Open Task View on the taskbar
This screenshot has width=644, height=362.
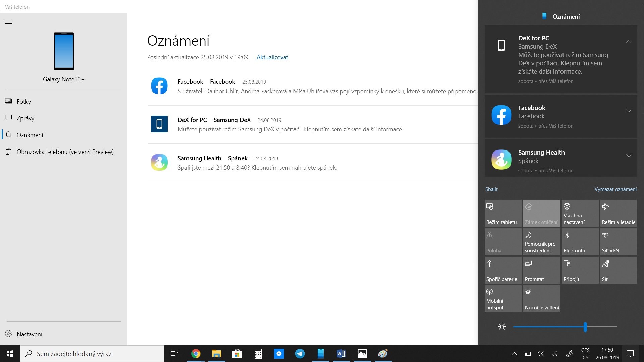point(174,354)
